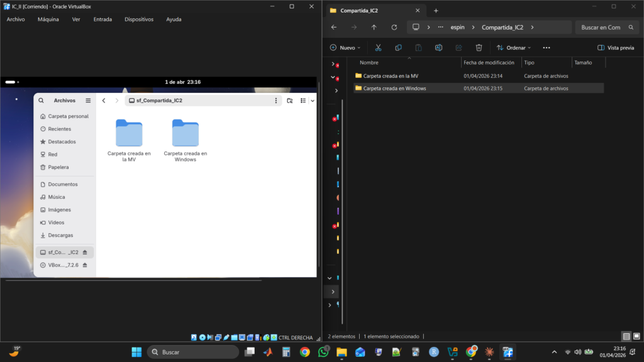Click the Rename icon in Explorer toolbar
This screenshot has height=362, width=644.
pos(439,47)
